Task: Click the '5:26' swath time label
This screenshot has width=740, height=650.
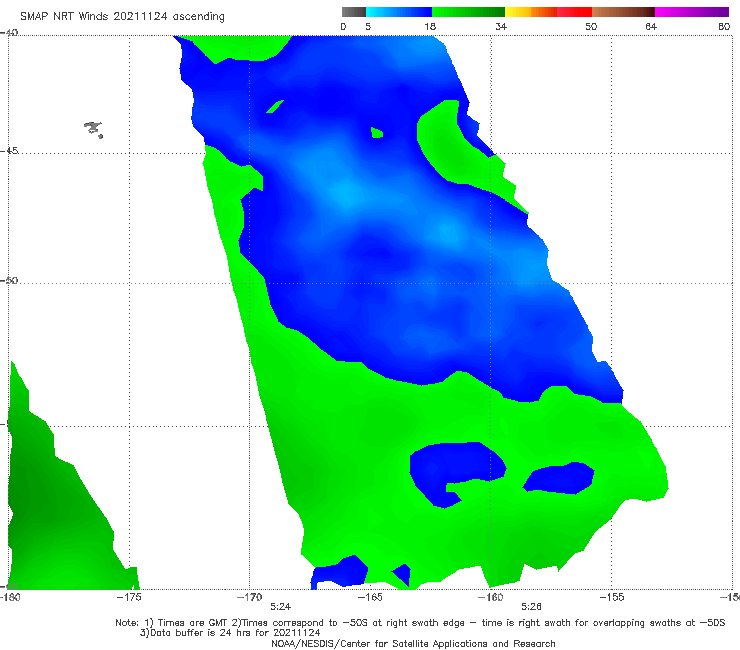Action: click(x=531, y=607)
